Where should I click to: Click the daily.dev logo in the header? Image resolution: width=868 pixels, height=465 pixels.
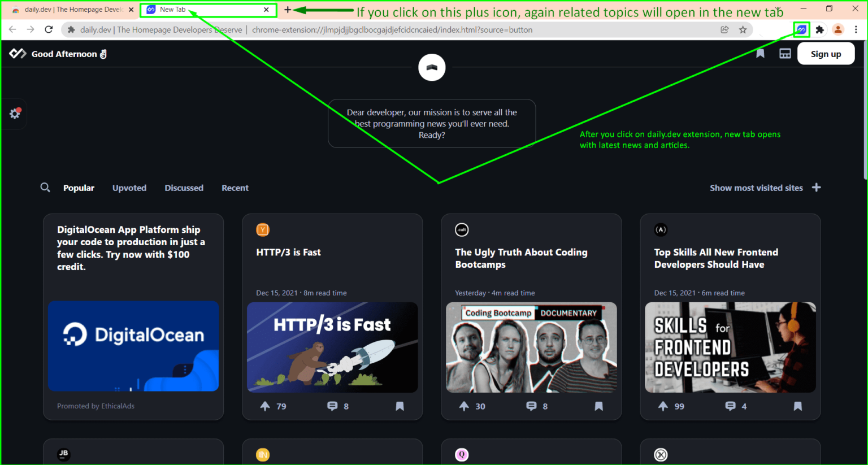tap(18, 53)
